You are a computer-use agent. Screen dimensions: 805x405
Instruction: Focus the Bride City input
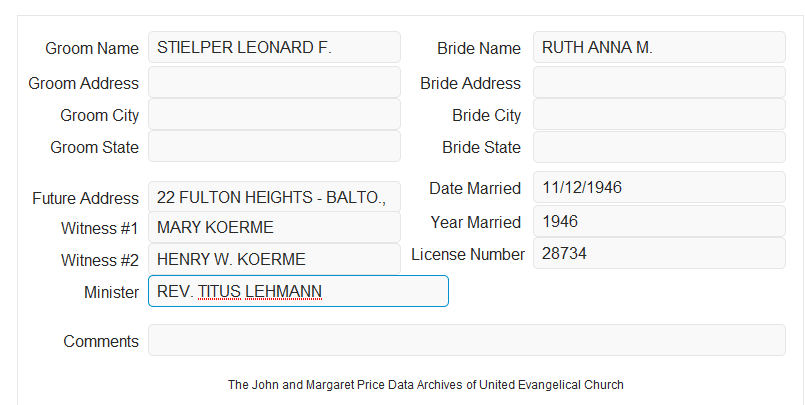tap(659, 114)
